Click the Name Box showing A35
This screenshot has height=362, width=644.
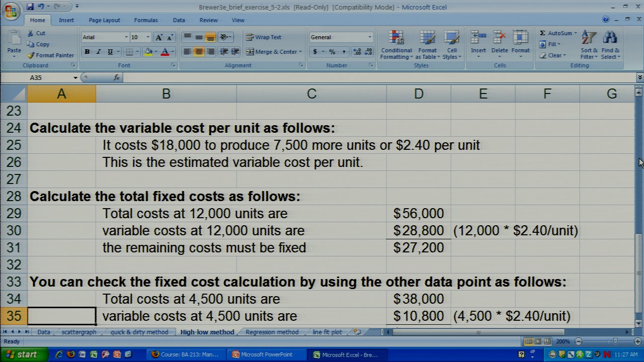(x=50, y=77)
